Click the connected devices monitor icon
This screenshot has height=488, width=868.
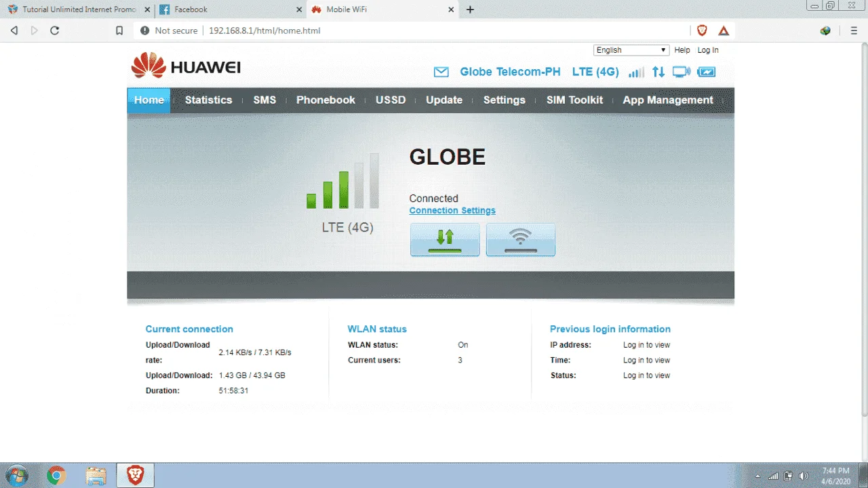682,72
